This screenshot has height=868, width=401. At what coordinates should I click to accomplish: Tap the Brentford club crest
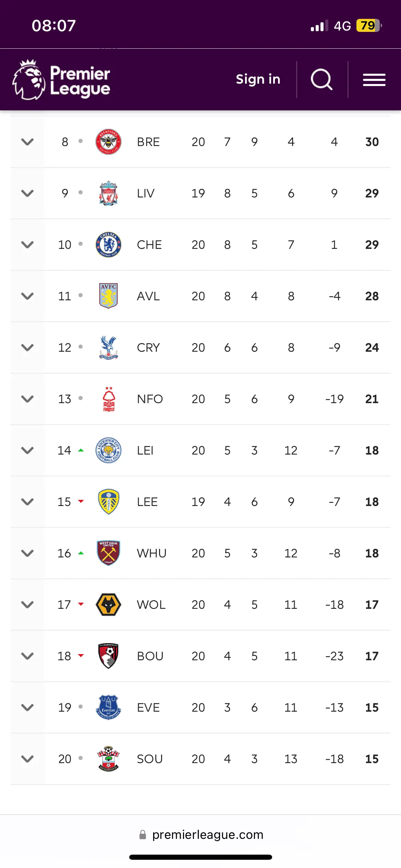pyautogui.click(x=108, y=142)
